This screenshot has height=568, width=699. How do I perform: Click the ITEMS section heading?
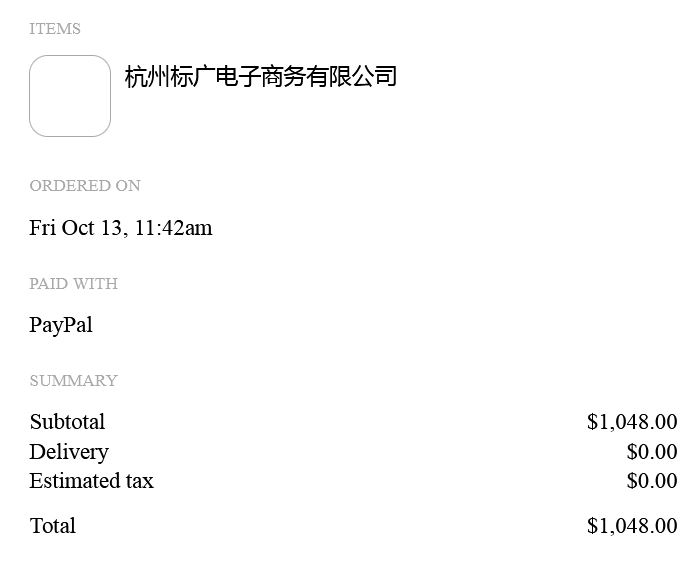pos(55,29)
